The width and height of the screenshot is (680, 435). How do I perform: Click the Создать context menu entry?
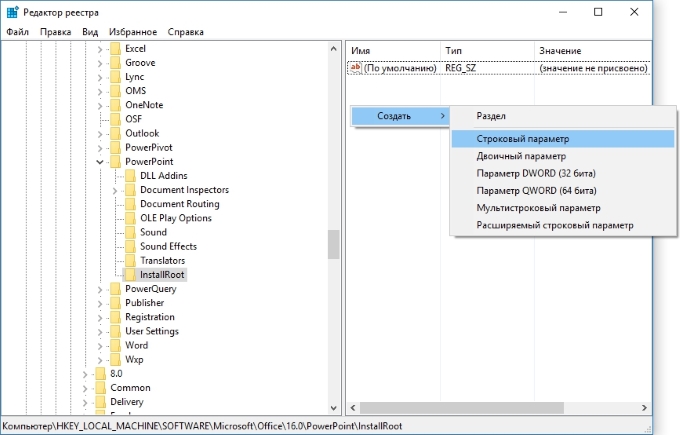tap(400, 116)
